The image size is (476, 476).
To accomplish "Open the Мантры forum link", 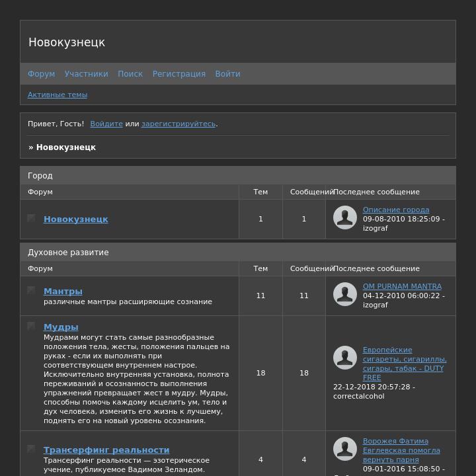I will click(63, 291).
